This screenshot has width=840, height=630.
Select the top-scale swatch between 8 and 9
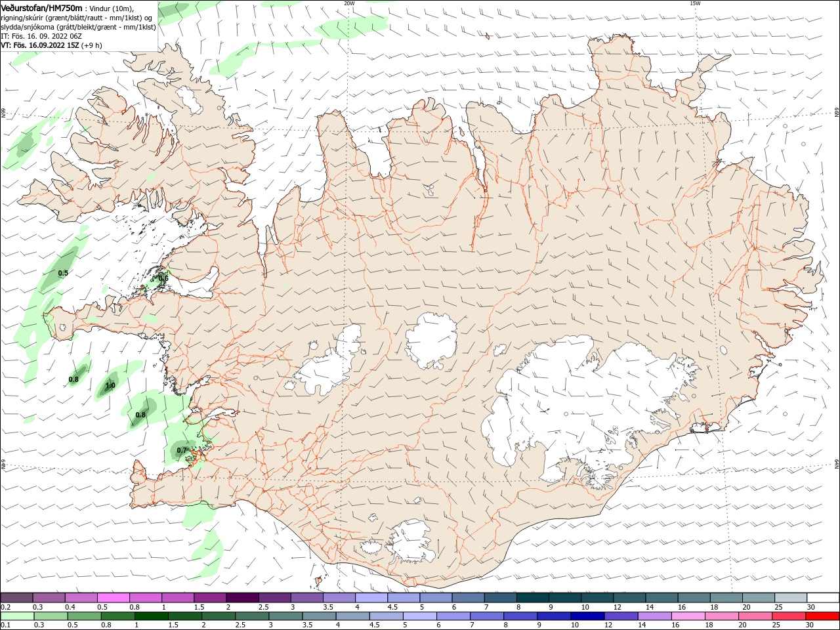(532, 598)
